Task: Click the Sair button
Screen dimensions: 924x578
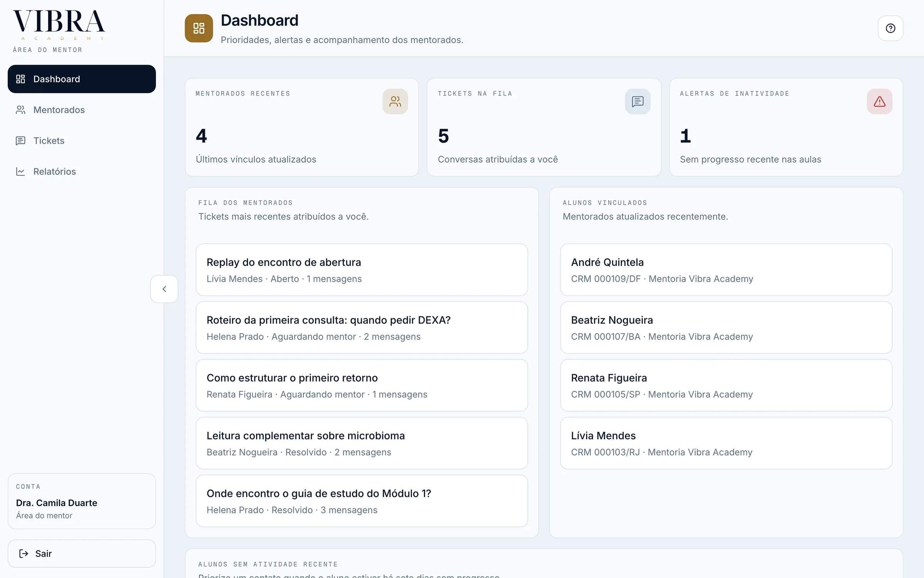Action: [82, 553]
